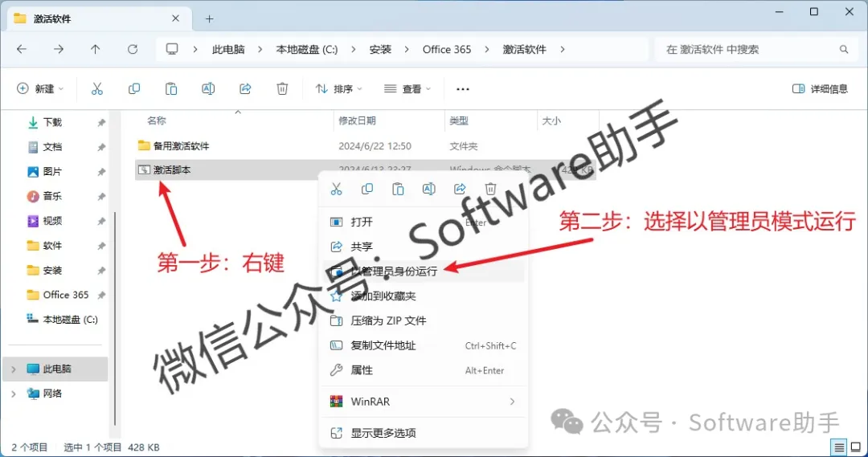This screenshot has height=457, width=868.
Task: Select 共享 in the context menu
Action: (423, 247)
